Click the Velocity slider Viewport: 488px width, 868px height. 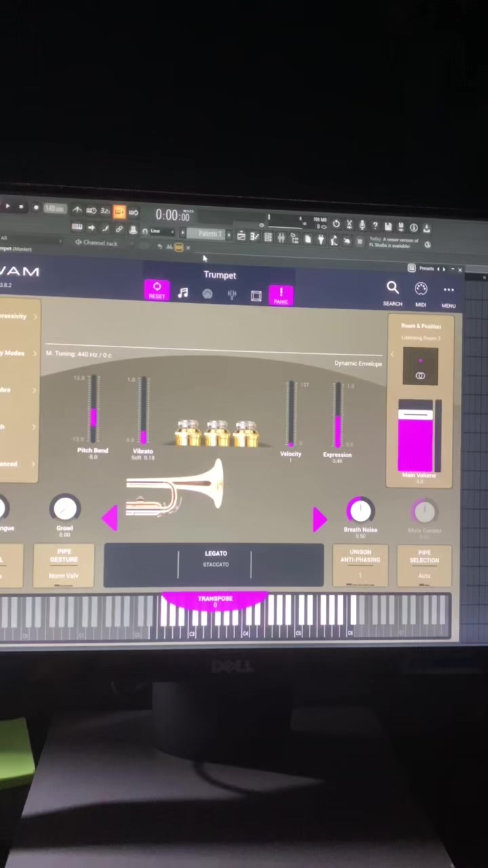[x=291, y=414]
